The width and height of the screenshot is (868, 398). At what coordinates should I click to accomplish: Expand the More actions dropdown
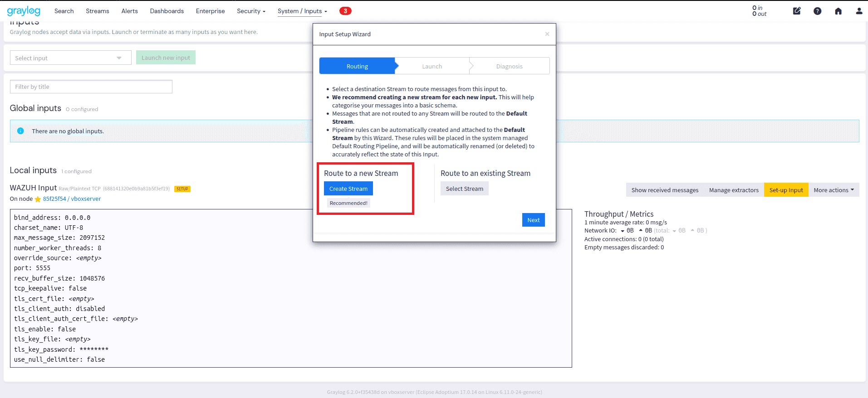[834, 190]
